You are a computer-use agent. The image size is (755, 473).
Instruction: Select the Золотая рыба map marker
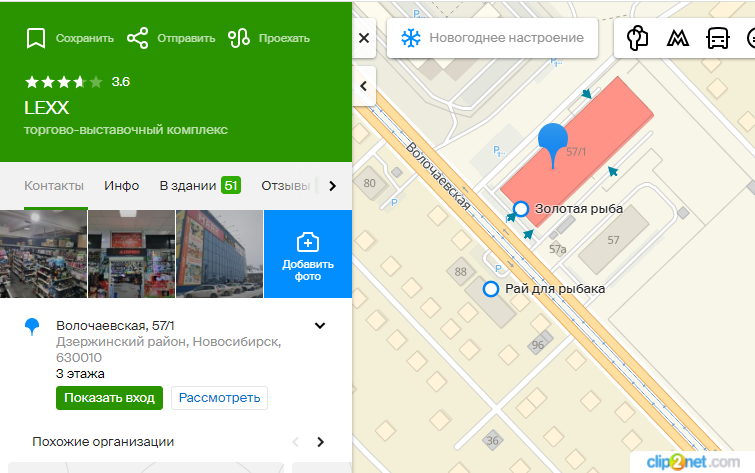tap(520, 209)
